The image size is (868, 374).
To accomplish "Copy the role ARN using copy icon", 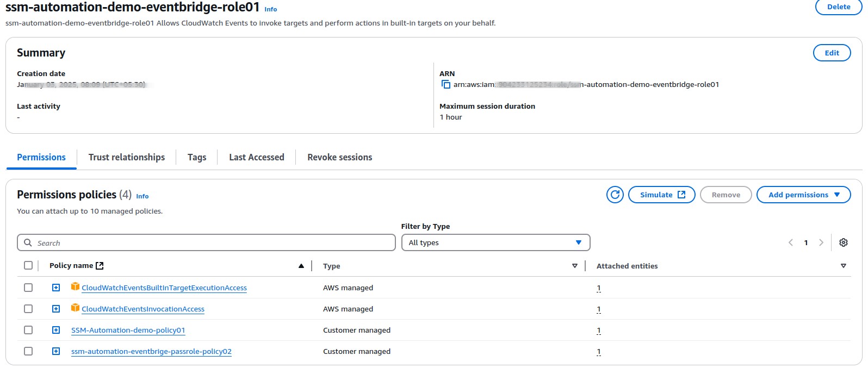I will (x=445, y=84).
